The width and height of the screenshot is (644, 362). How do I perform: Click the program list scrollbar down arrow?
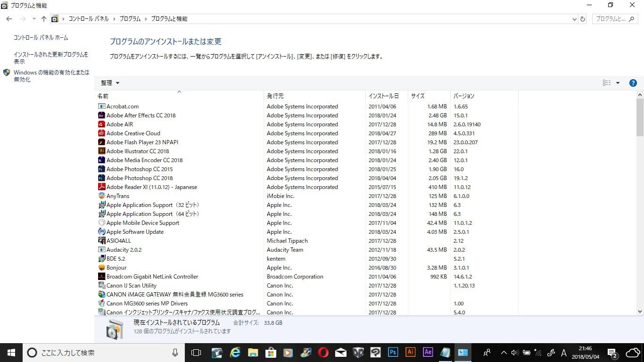640,312
